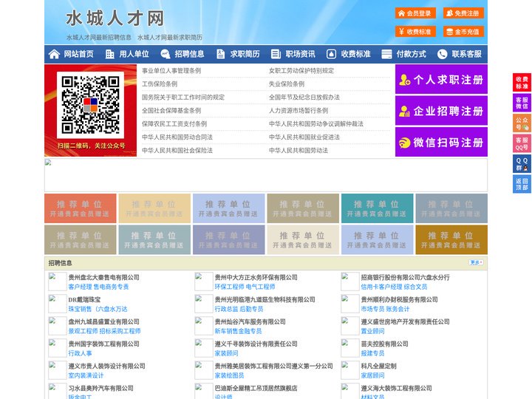Click 水城人才网最新招聘信息 header link
532x399 pixels.
(99, 38)
